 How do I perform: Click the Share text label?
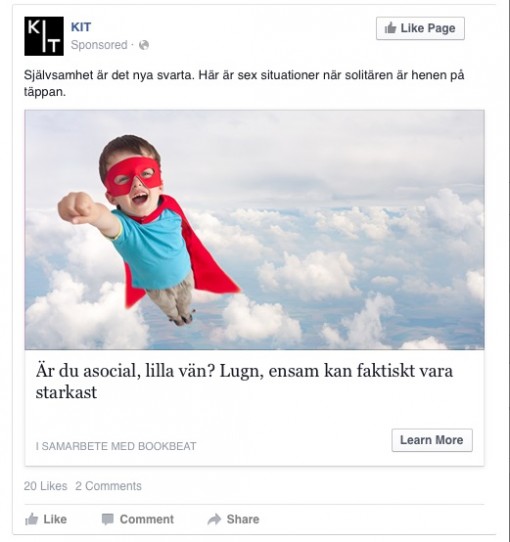(243, 519)
